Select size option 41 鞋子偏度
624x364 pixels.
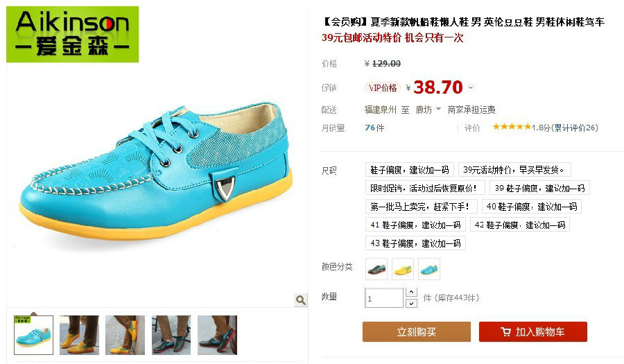coord(415,225)
